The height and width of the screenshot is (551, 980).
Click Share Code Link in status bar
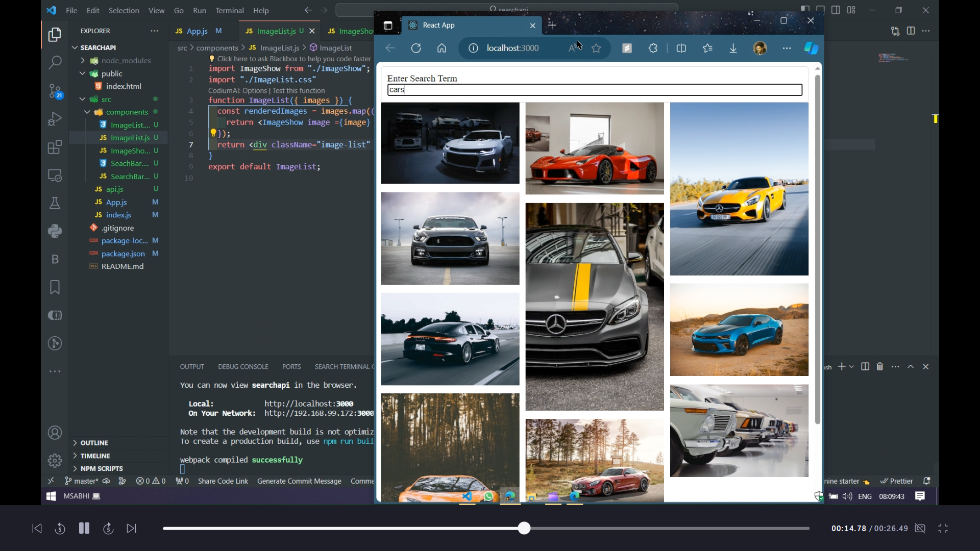223,481
